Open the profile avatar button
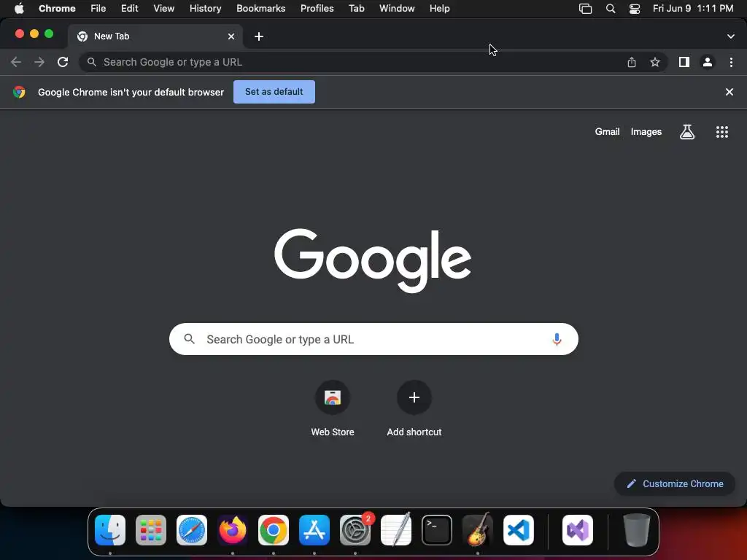Image resolution: width=747 pixels, height=560 pixels. (708, 62)
